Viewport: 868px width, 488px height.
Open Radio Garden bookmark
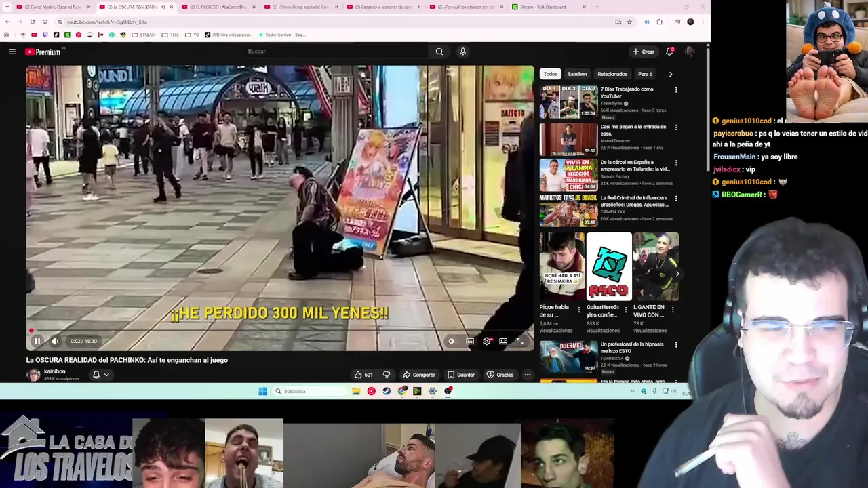(281, 35)
